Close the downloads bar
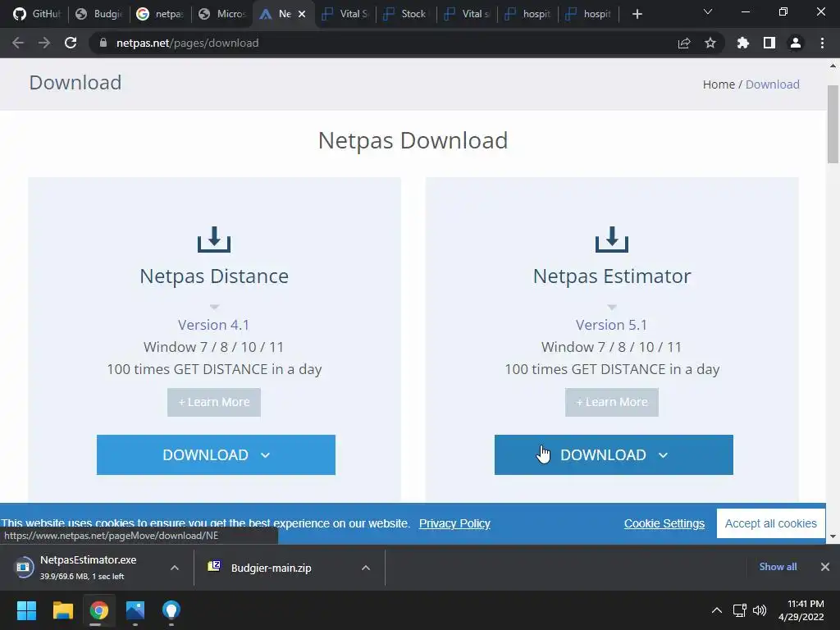Viewport: 840px width, 630px height. pos(825,567)
